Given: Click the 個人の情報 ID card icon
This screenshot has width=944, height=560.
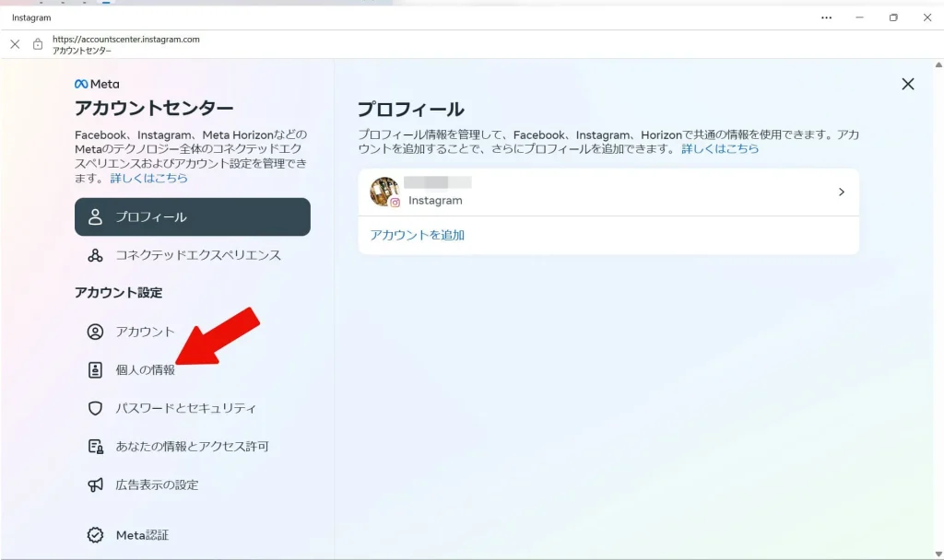Looking at the screenshot, I should click(x=95, y=370).
